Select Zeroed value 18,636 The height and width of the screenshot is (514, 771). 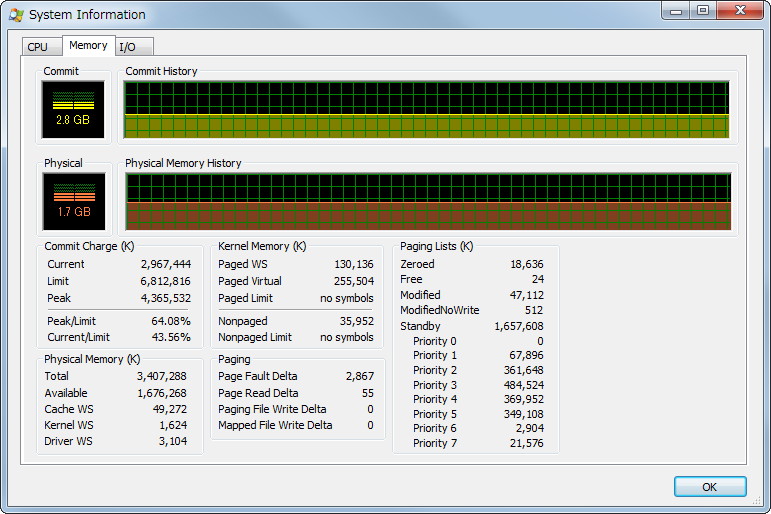point(527,264)
